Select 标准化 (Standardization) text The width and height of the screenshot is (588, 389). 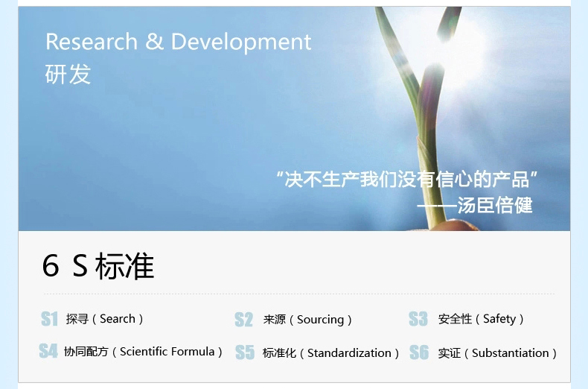point(330,353)
